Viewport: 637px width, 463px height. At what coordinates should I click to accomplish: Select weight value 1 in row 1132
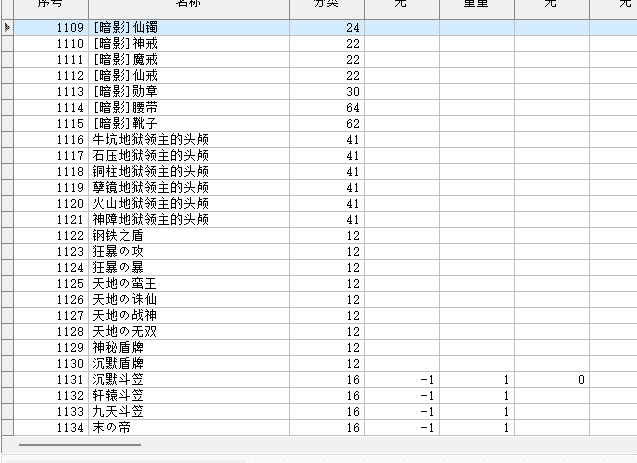pyautogui.click(x=477, y=396)
